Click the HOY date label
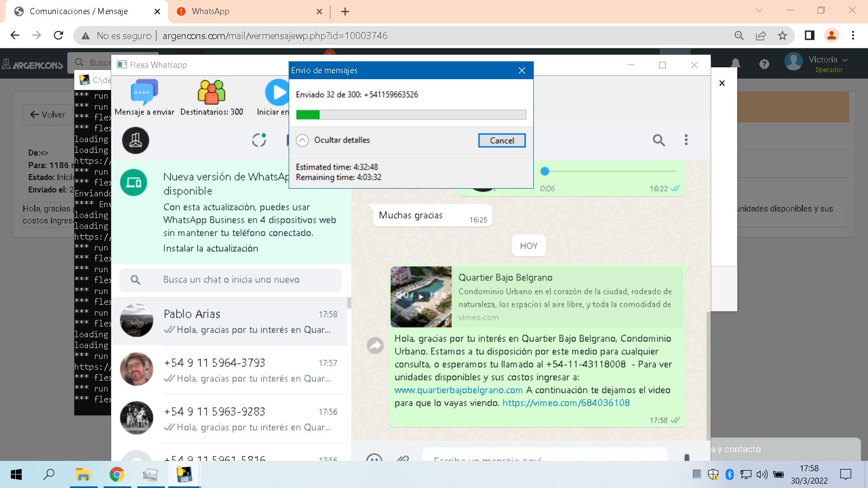 tap(529, 246)
